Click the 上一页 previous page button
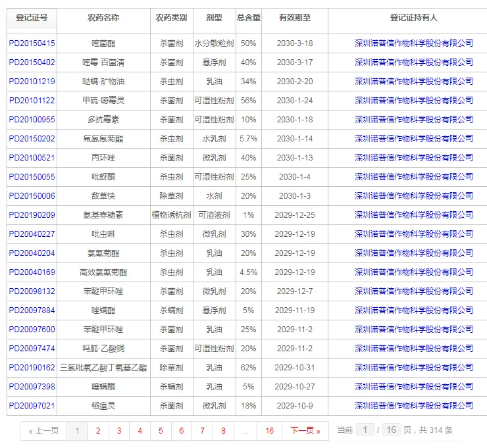The width and height of the screenshot is (487, 448). tap(43, 431)
